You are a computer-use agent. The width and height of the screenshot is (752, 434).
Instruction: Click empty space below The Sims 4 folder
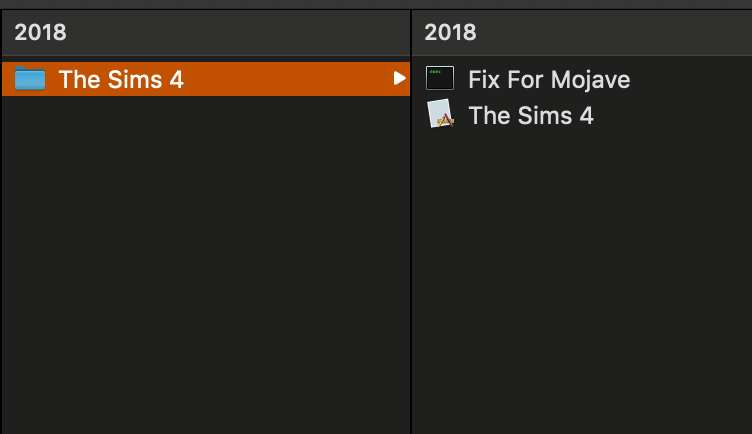206,264
